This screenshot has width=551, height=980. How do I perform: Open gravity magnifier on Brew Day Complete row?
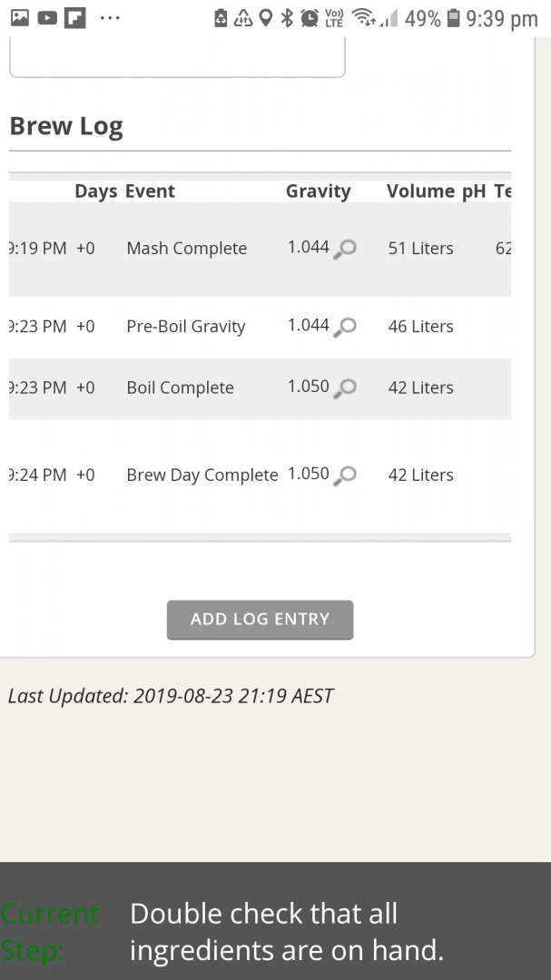pyautogui.click(x=345, y=475)
